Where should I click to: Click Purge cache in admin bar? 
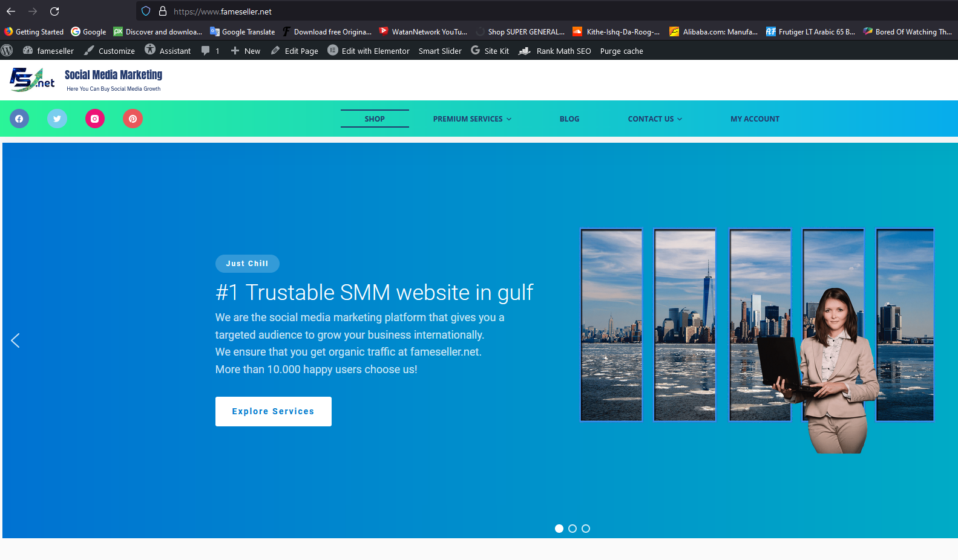tap(622, 51)
